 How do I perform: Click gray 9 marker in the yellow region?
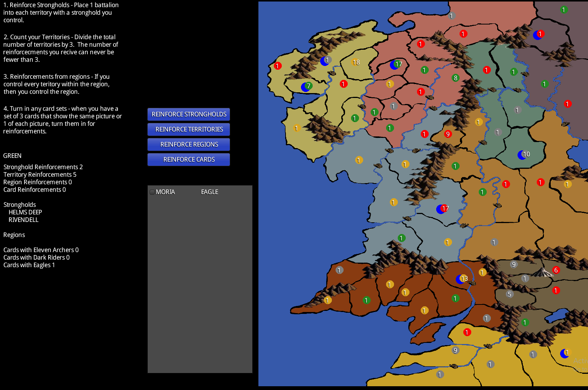(x=455, y=350)
